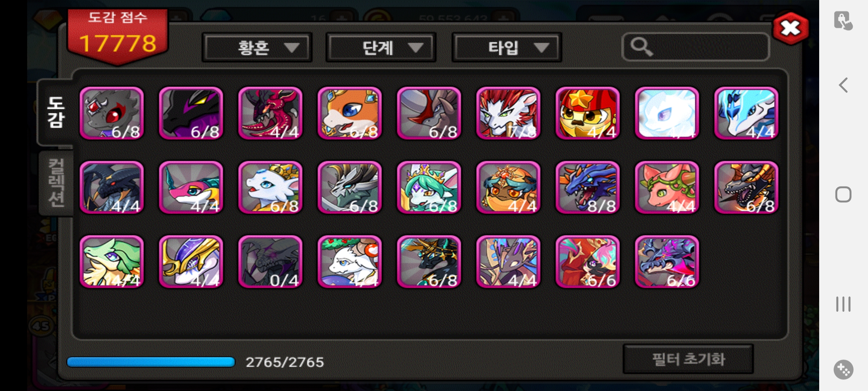Open the blue dragon showing 8/8
This screenshot has height=391, width=868.
(588, 188)
